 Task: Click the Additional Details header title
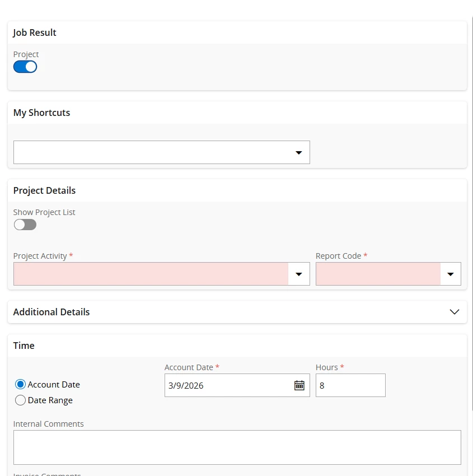[51, 312]
